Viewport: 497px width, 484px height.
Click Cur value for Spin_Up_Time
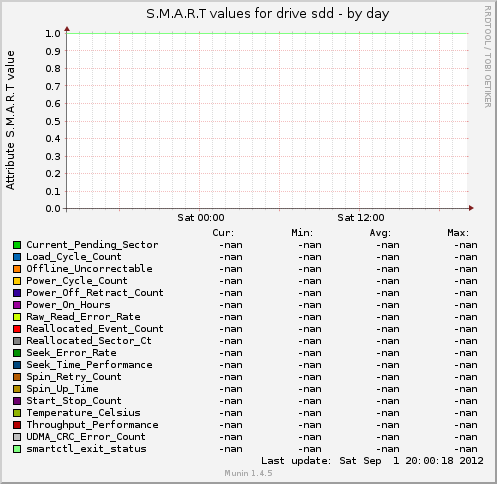point(231,389)
